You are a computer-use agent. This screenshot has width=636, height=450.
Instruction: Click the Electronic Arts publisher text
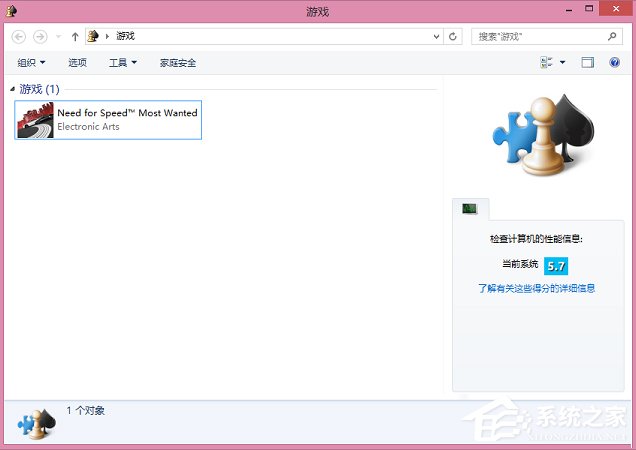(x=88, y=127)
